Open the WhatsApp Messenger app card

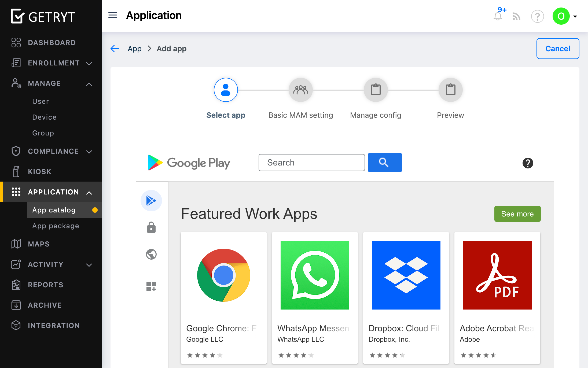(x=315, y=298)
